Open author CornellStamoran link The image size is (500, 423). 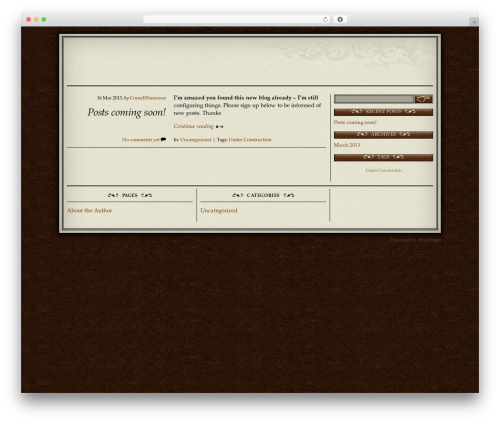tap(148, 98)
